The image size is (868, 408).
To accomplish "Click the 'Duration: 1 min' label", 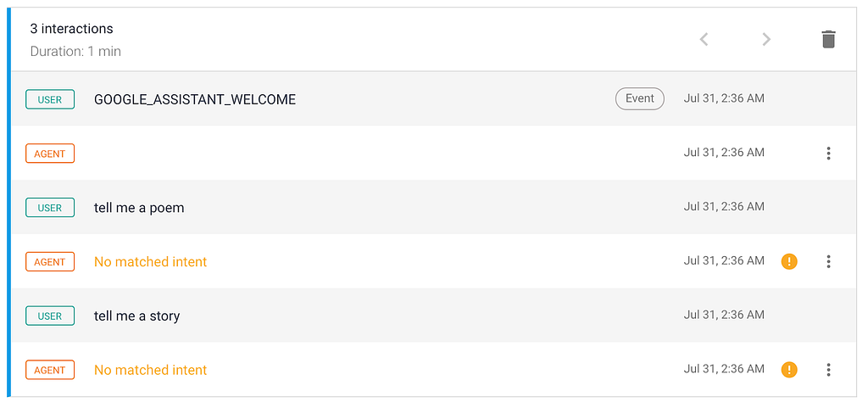I will [x=75, y=52].
